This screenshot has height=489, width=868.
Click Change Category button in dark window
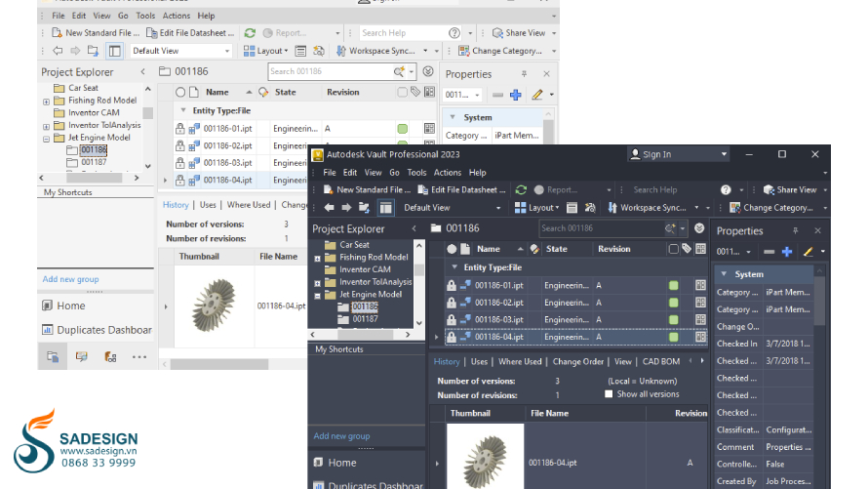[x=771, y=208]
